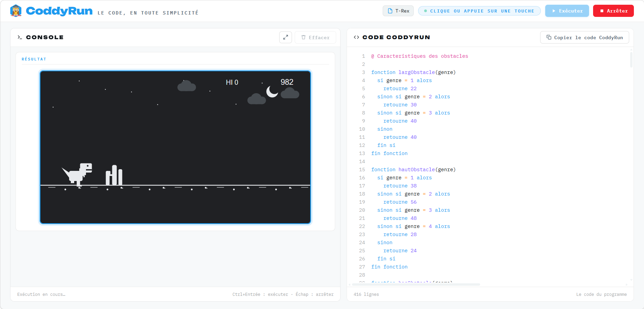This screenshot has width=644, height=309.
Task: Expand the console to fullscreen
Action: click(286, 37)
